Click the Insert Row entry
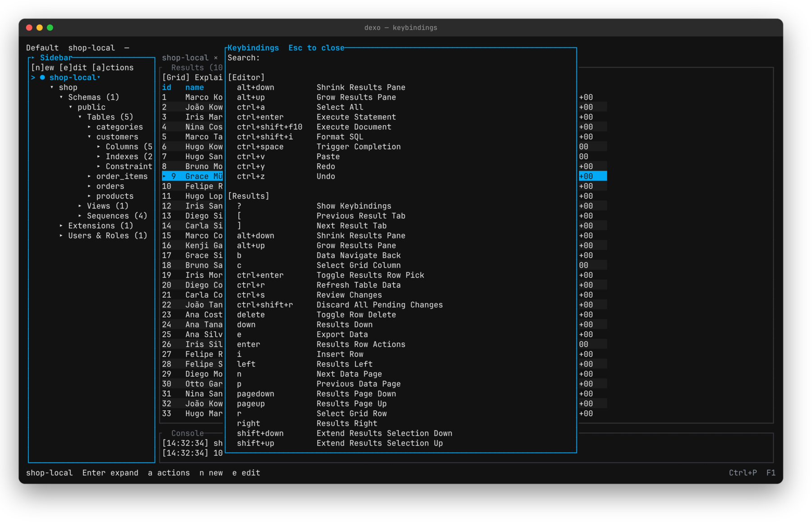The height and width of the screenshot is (522, 812). click(340, 354)
